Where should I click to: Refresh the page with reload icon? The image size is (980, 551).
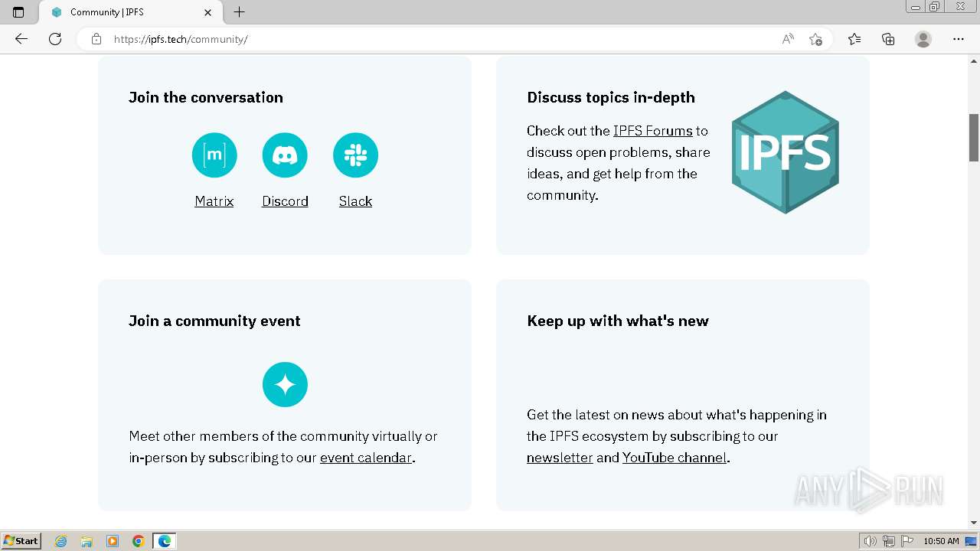tap(55, 39)
